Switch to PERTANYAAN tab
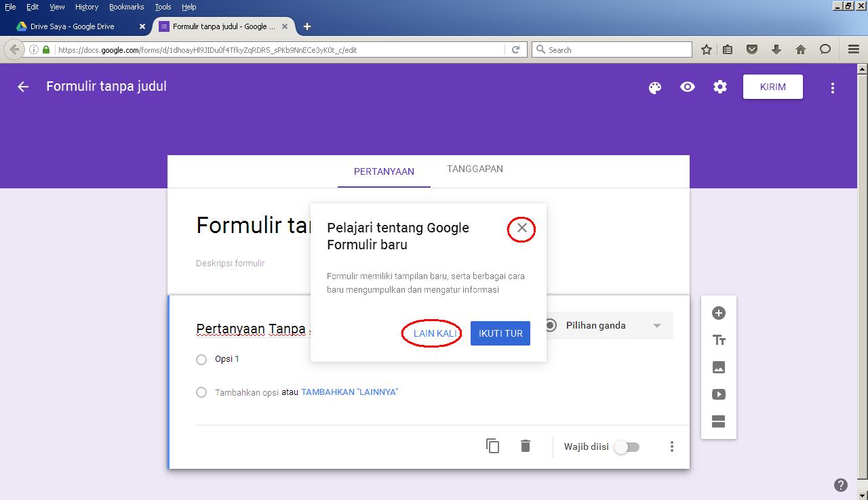 [384, 171]
